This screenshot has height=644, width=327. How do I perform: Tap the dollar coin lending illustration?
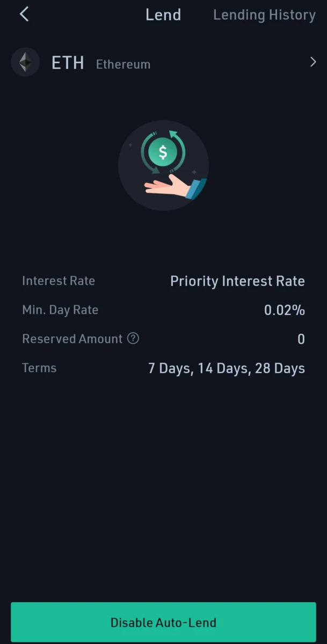tap(163, 165)
